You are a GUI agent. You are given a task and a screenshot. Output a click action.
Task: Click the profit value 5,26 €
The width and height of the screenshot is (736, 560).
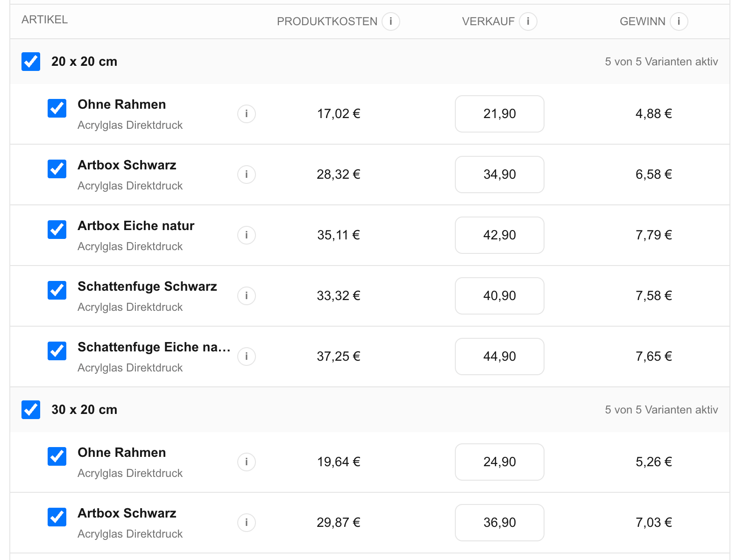click(654, 462)
